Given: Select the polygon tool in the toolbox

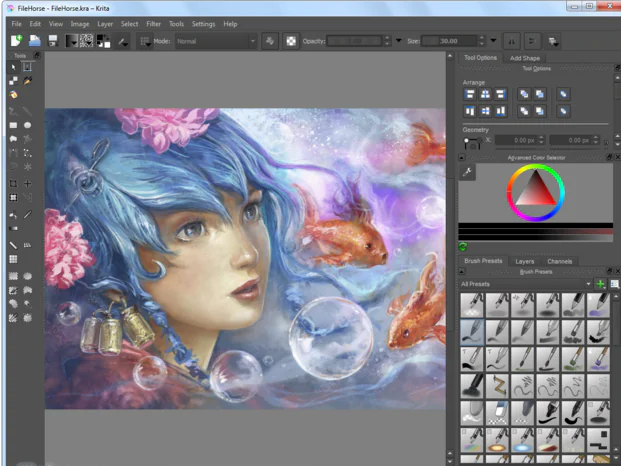Looking at the screenshot, I should (13, 139).
